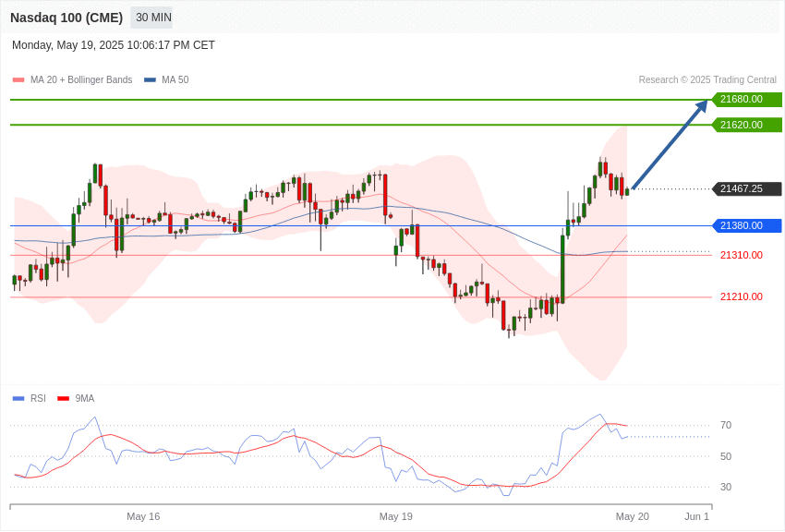
Task: Click the RSI 70 level label
Action: tap(726, 426)
